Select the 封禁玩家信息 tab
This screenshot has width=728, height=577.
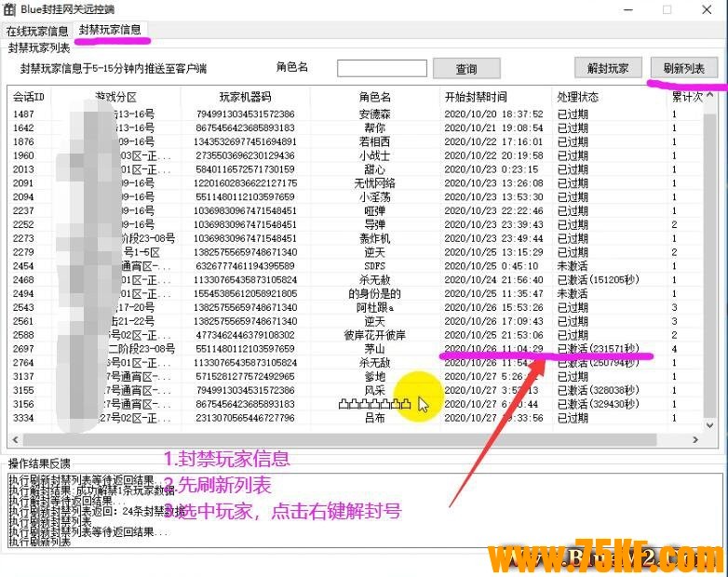click(x=110, y=30)
